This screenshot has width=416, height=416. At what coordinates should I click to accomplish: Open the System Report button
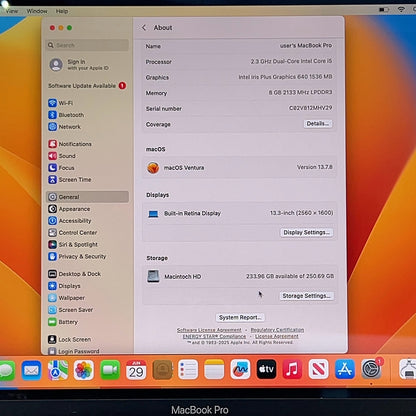coord(240,317)
